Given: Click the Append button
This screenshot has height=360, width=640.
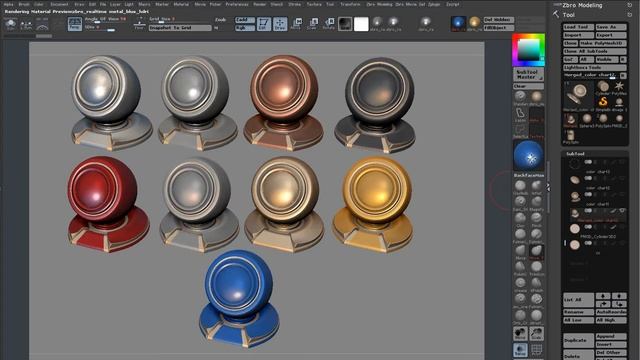Looking at the screenshot, I should tap(611, 336).
